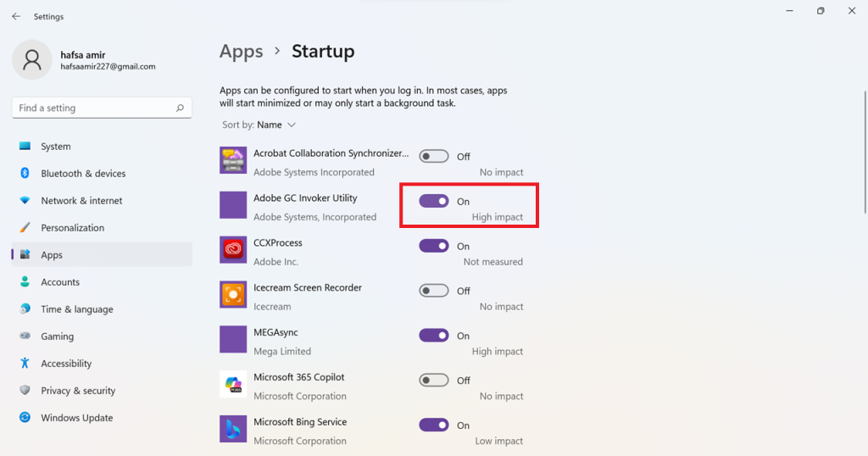Click the Microsoft Bing Service icon
Viewport: 868px width, 456px height.
click(x=233, y=429)
